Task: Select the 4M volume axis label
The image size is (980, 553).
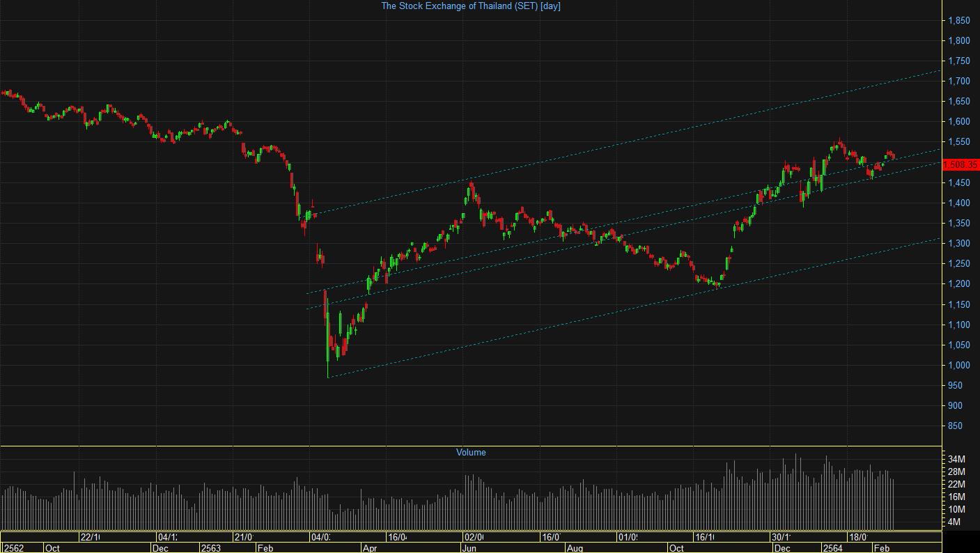Action: 954,522
